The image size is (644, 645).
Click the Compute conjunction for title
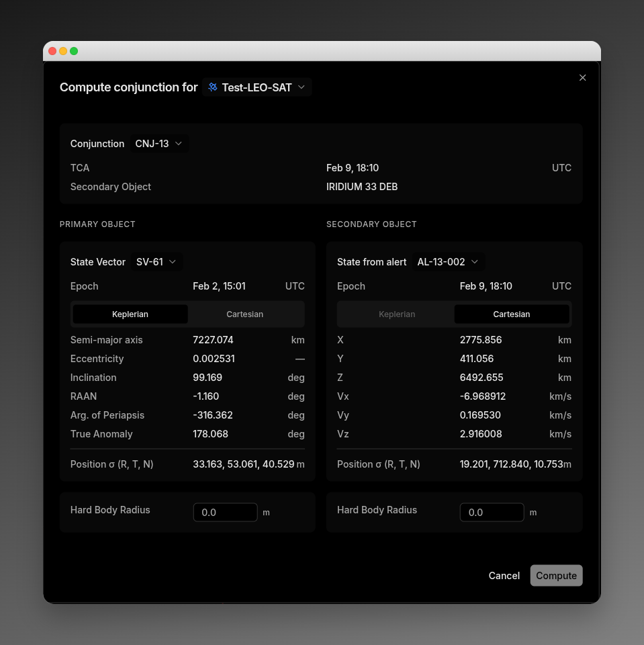tap(129, 87)
